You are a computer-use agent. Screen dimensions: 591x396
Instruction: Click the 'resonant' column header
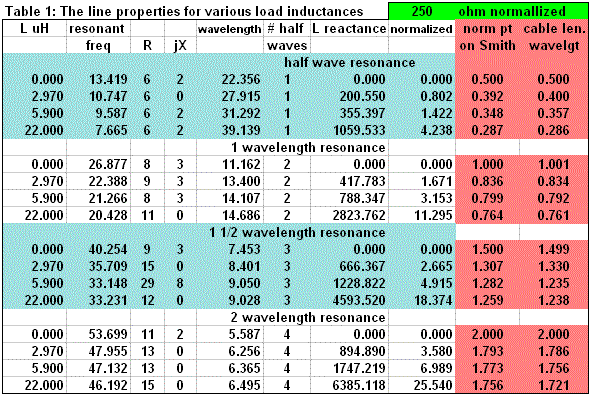click(x=97, y=29)
